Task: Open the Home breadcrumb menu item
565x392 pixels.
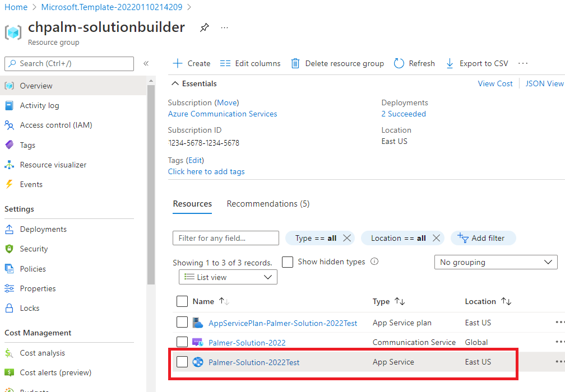Action: point(16,7)
